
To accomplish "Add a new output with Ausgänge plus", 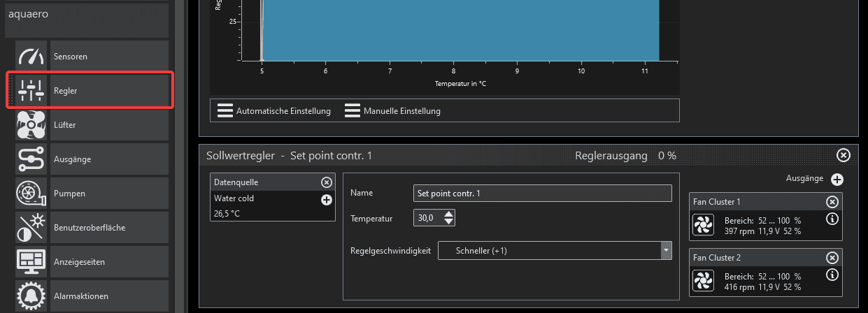I will point(837,180).
